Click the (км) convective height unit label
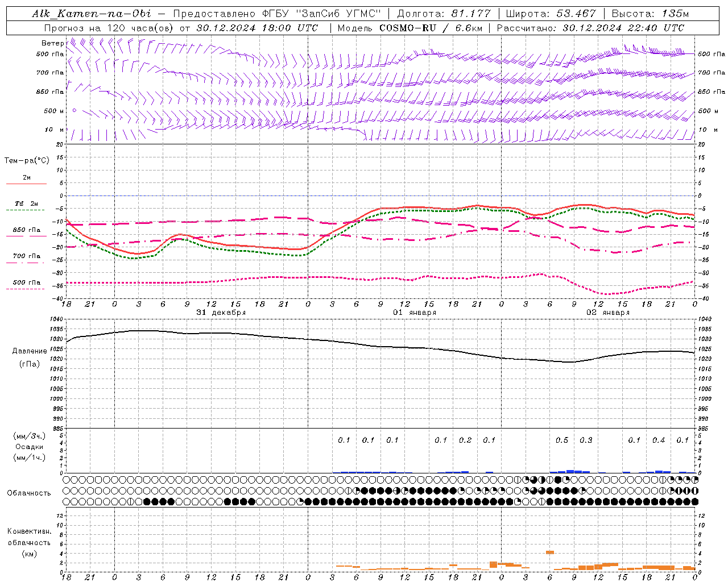The width and height of the screenshot is (728, 582). (x=30, y=554)
